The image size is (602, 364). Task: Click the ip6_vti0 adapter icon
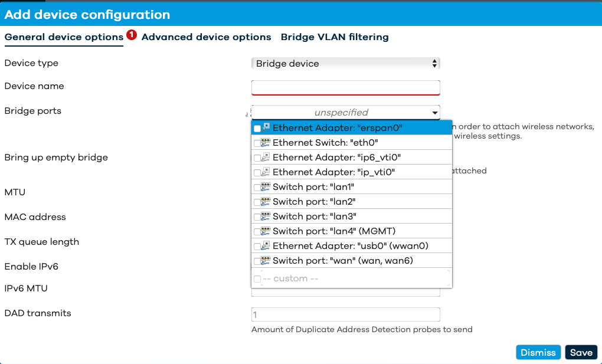(266, 157)
